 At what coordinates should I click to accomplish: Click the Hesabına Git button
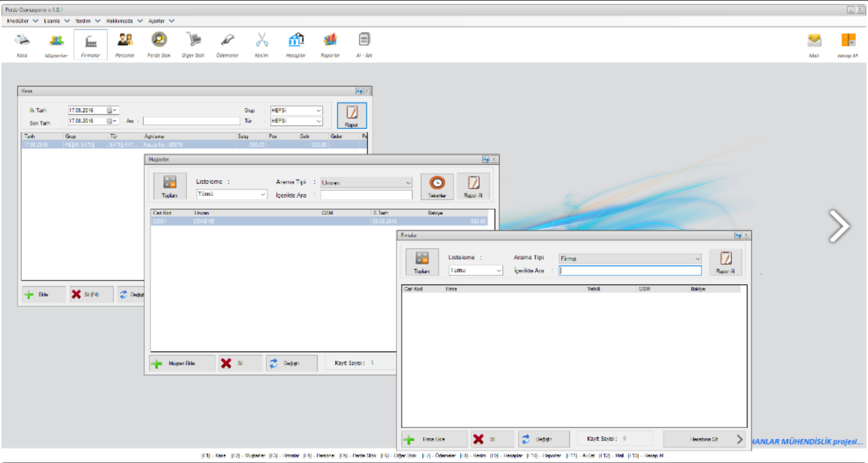pyautogui.click(x=704, y=439)
